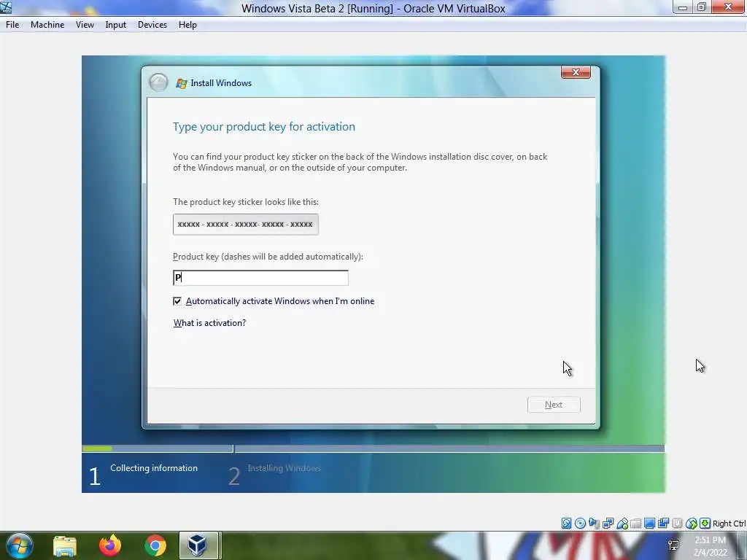
Task: Click the Windows flag icon beside Install Windows
Action: click(x=182, y=83)
